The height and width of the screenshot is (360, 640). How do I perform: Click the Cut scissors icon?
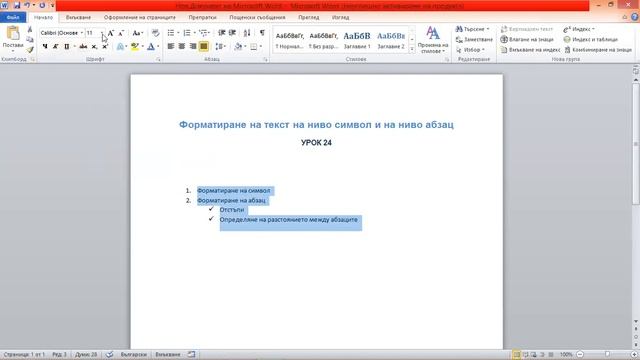tap(30, 29)
